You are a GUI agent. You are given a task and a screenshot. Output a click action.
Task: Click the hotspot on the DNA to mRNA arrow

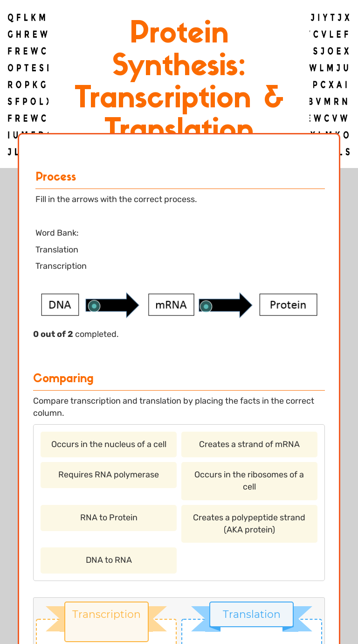click(94, 306)
